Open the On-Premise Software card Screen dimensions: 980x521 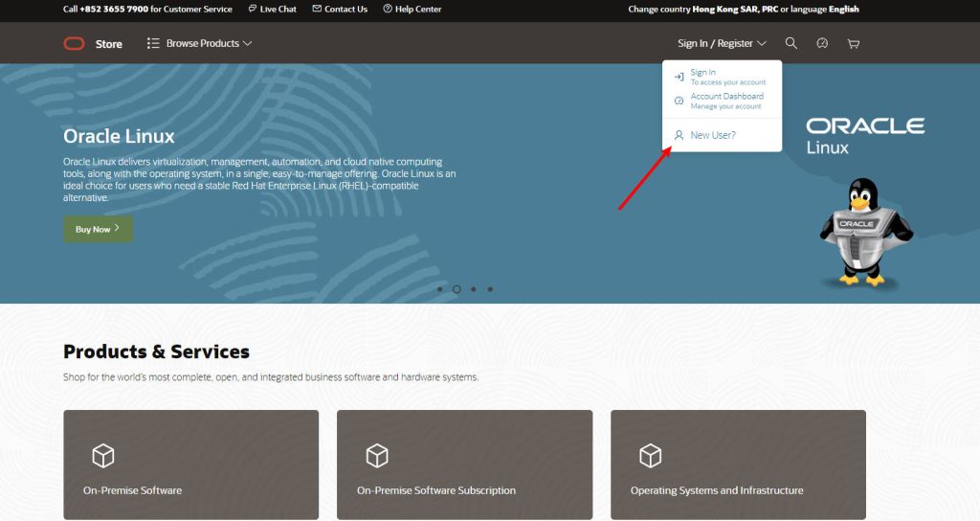coord(191,464)
